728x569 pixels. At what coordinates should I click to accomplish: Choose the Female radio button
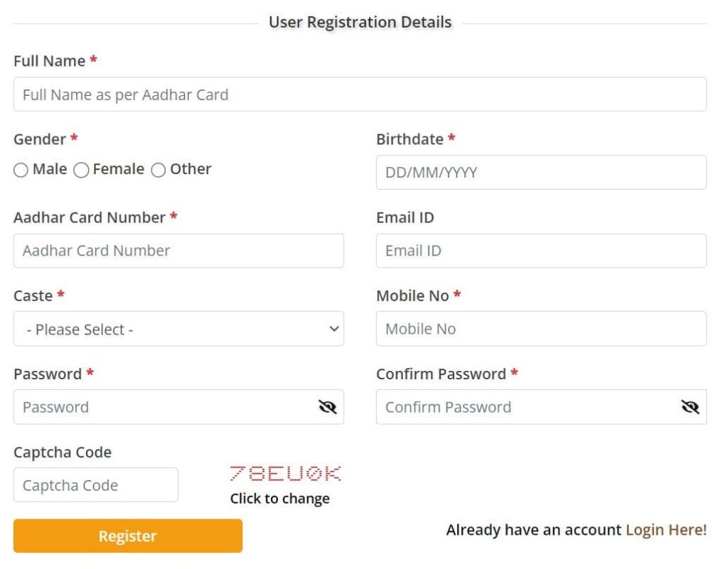coord(82,170)
